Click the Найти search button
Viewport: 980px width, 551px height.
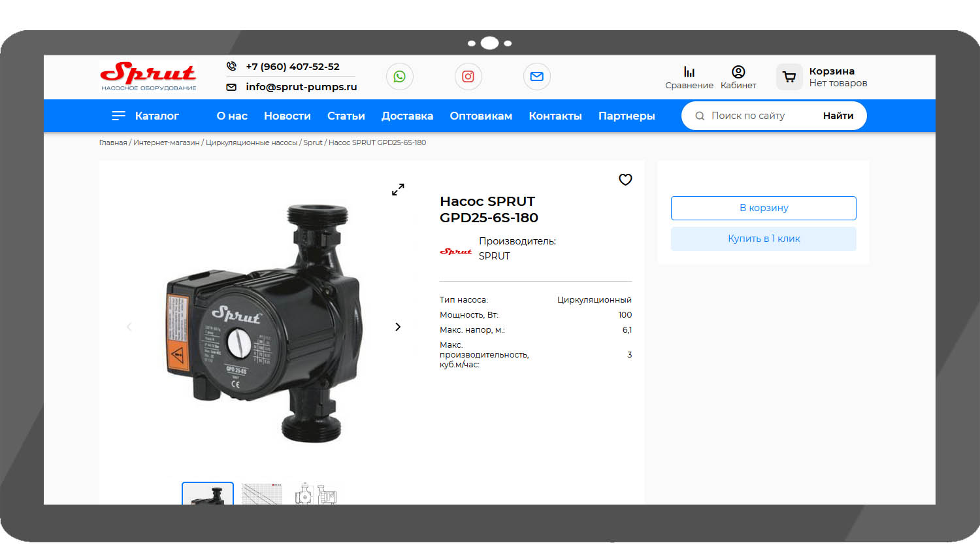[838, 116]
